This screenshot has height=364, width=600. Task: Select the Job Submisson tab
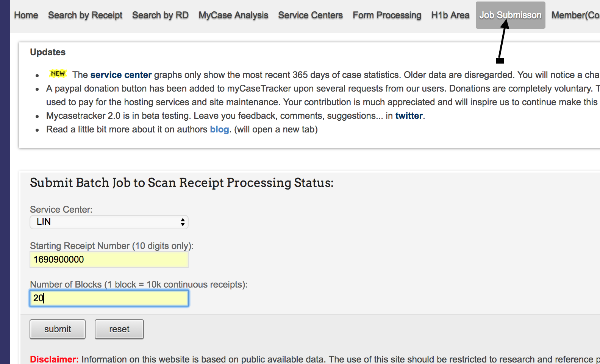tap(510, 15)
